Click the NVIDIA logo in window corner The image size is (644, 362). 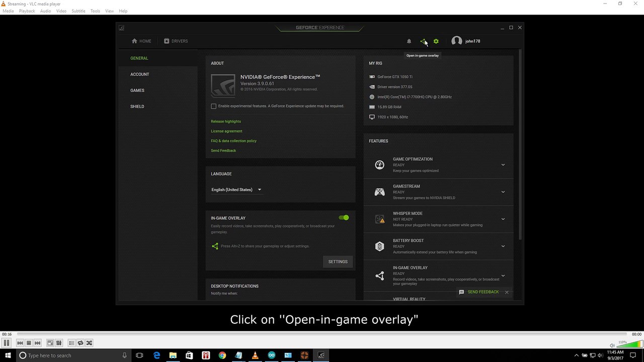click(x=121, y=28)
